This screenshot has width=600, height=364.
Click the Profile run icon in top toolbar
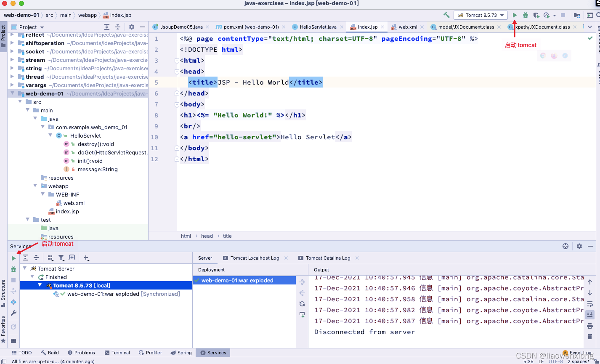547,15
